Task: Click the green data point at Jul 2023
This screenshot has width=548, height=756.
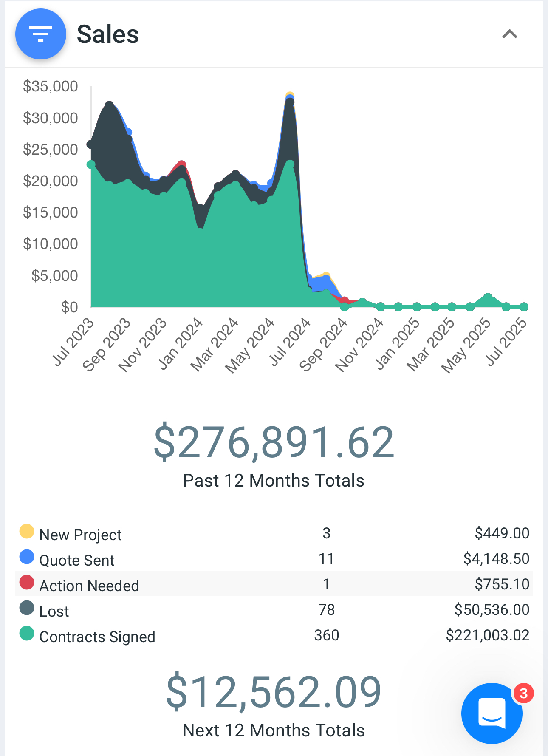Action: coord(91,164)
